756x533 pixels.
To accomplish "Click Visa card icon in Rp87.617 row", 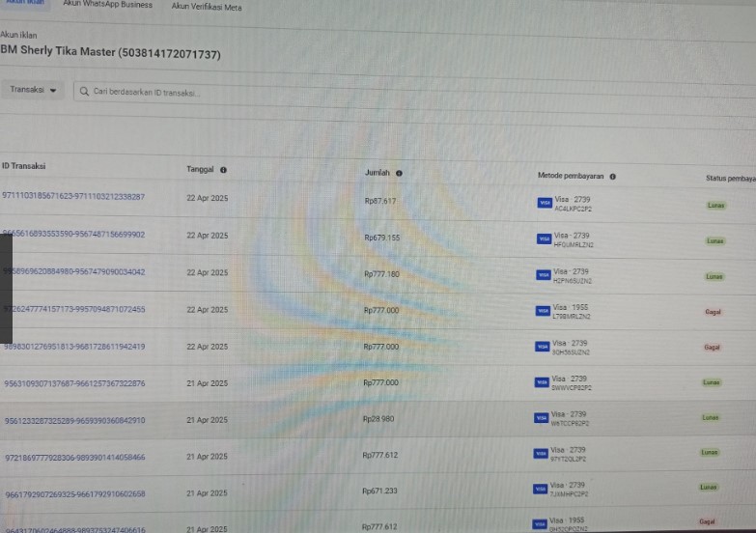I will click(x=544, y=203).
